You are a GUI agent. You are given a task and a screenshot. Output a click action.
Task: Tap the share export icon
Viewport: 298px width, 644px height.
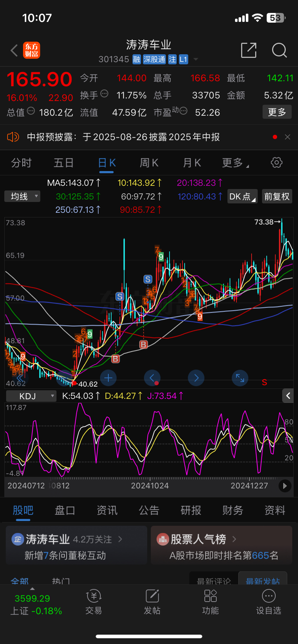tap(249, 50)
